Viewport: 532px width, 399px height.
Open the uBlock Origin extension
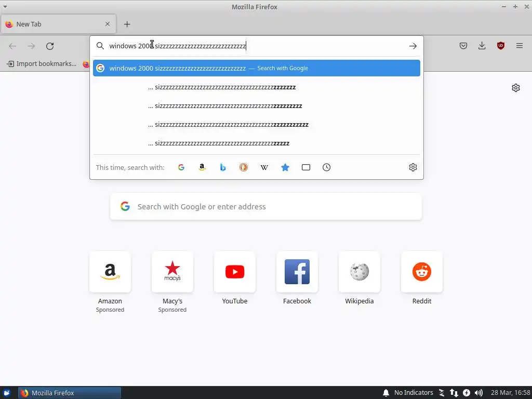500,46
